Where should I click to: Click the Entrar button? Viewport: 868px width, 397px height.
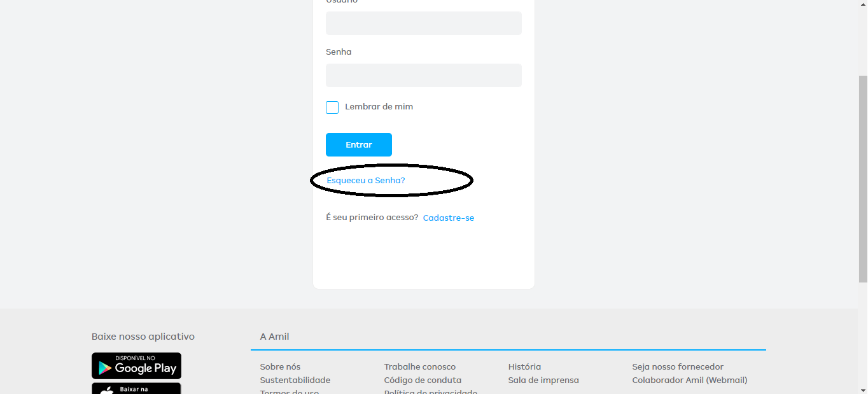click(x=359, y=144)
